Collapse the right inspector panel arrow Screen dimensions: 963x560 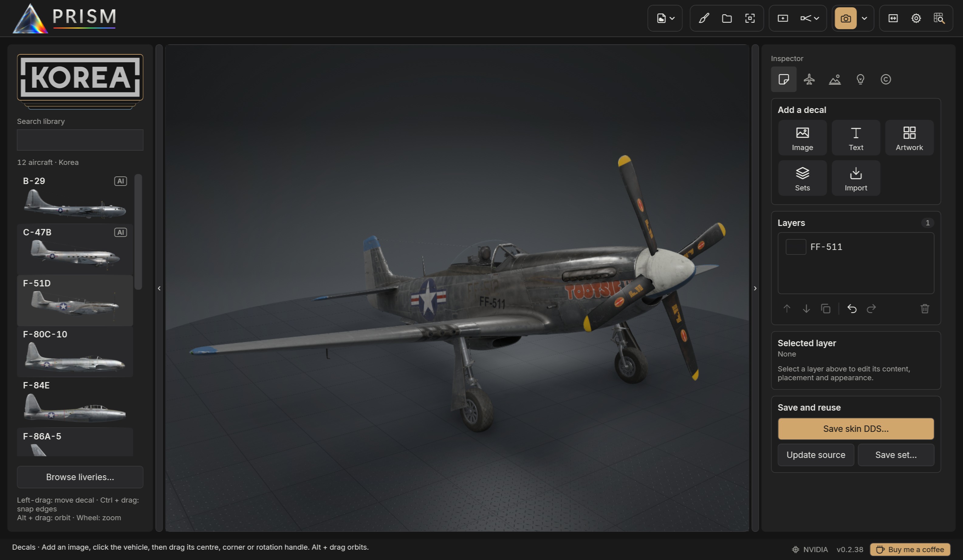(755, 289)
